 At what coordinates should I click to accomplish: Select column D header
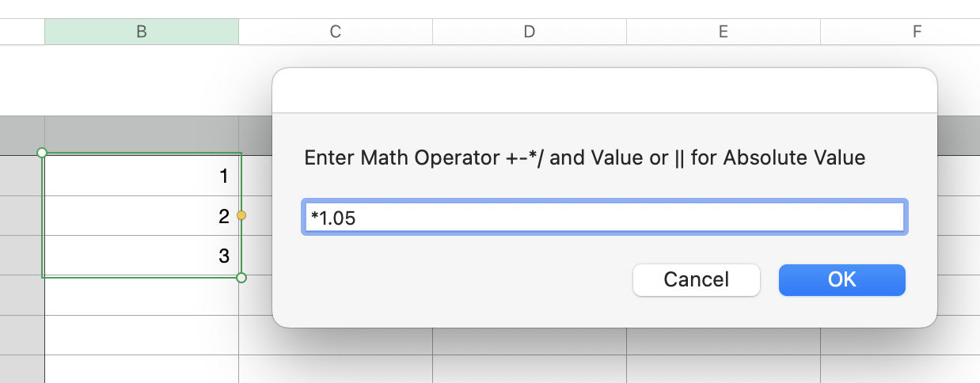click(530, 32)
